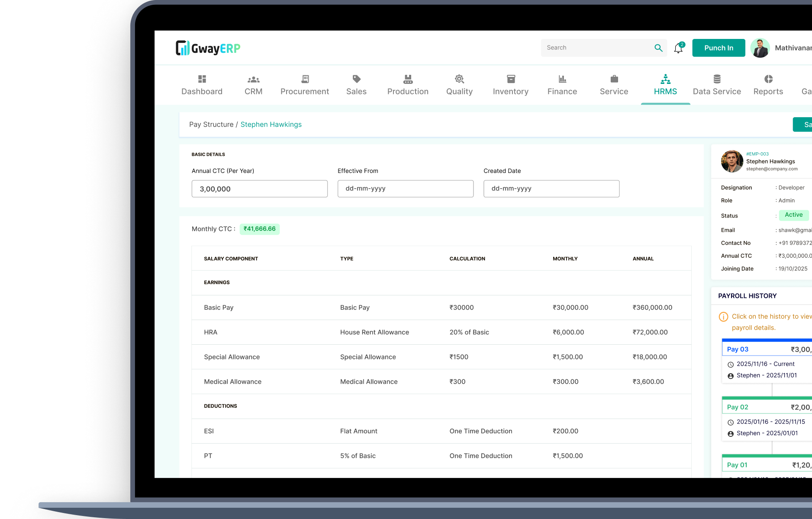The image size is (812, 519).
Task: Click the Sales tag icon
Action: 356,79
